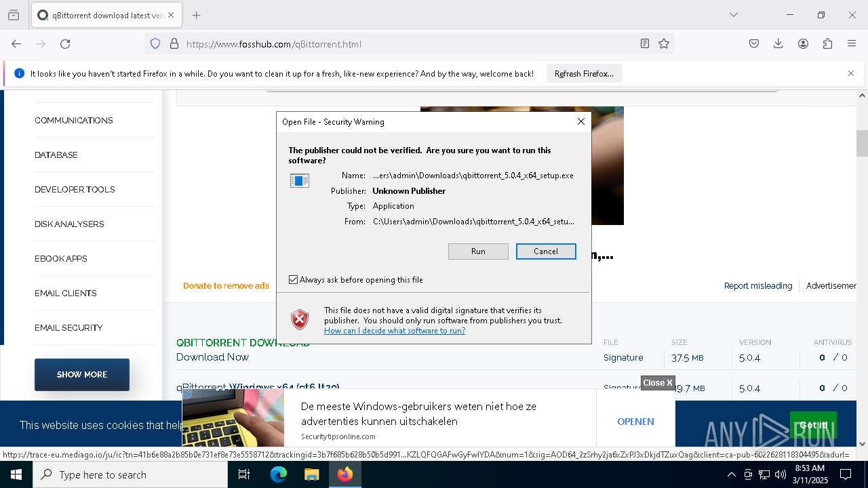Click Signature link for the 37.5 MB file
Viewport: 868px width, 488px height.
(623, 358)
